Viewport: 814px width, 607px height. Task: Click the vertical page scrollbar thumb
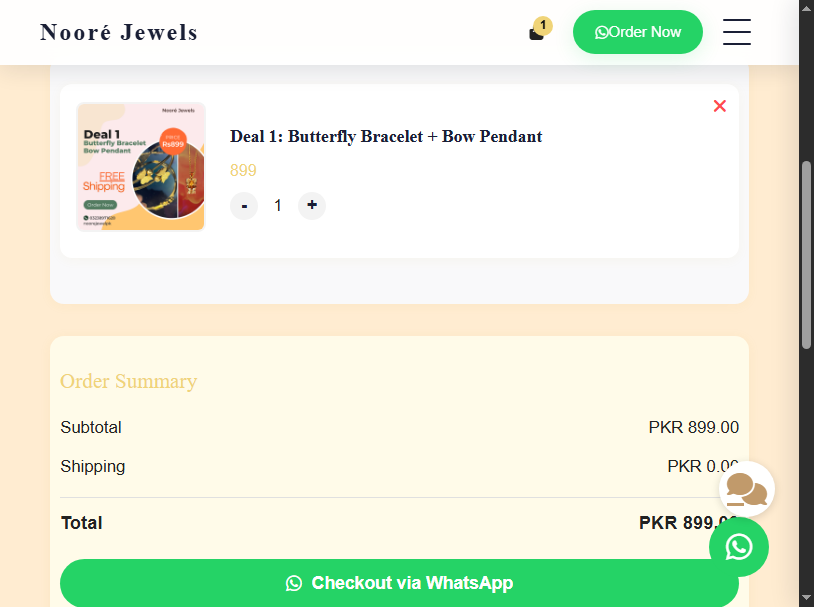(x=806, y=255)
